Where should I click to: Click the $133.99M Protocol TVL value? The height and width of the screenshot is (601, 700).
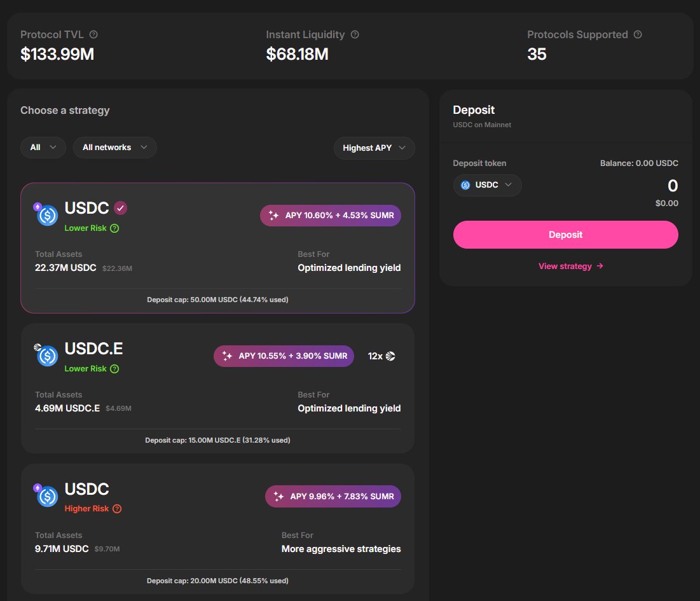coord(57,55)
